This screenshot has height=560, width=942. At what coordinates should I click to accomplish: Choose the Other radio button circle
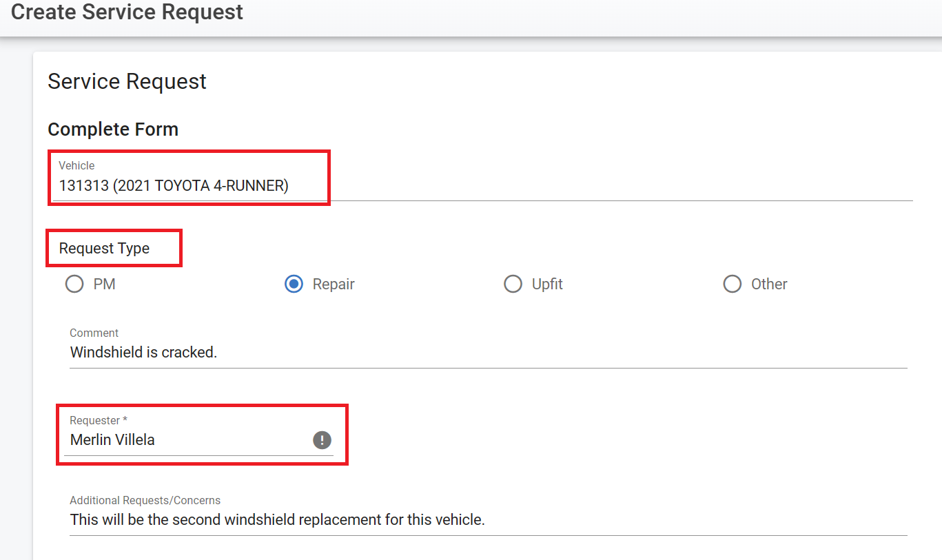pyautogui.click(x=732, y=284)
